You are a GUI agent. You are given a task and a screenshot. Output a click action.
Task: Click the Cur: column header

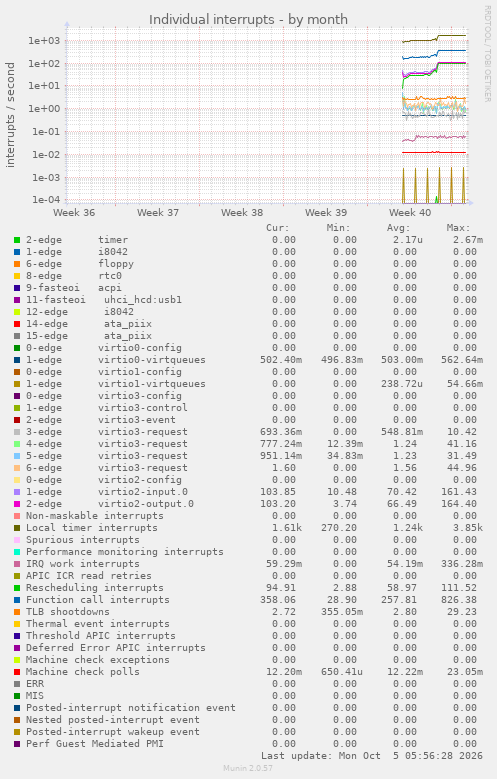(277, 228)
